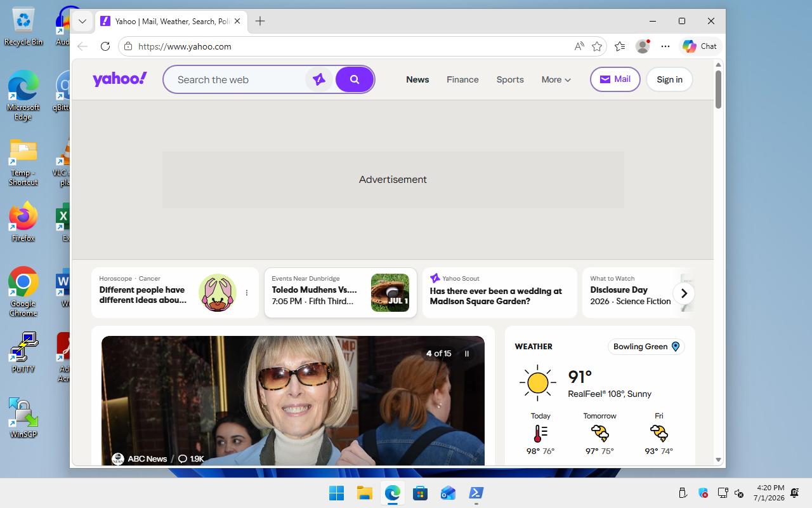
Task: Click the Sign in button
Action: pyautogui.click(x=669, y=79)
